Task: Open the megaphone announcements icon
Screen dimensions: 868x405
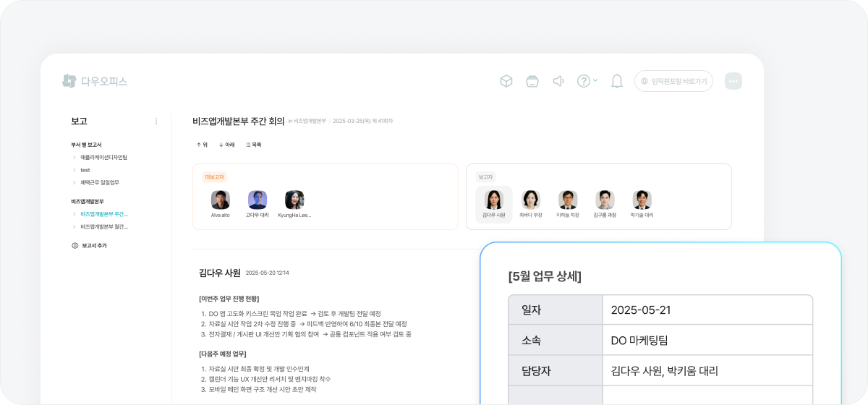Action: click(x=558, y=81)
